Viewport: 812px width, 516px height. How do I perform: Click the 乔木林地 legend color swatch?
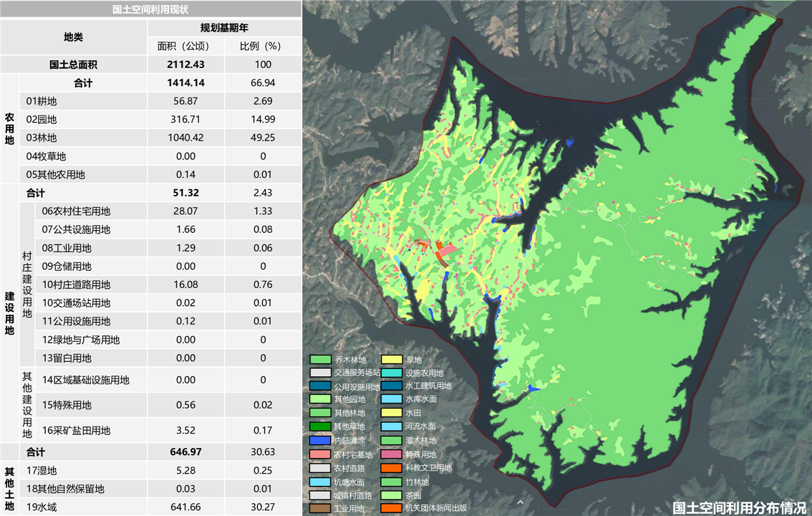point(320,359)
